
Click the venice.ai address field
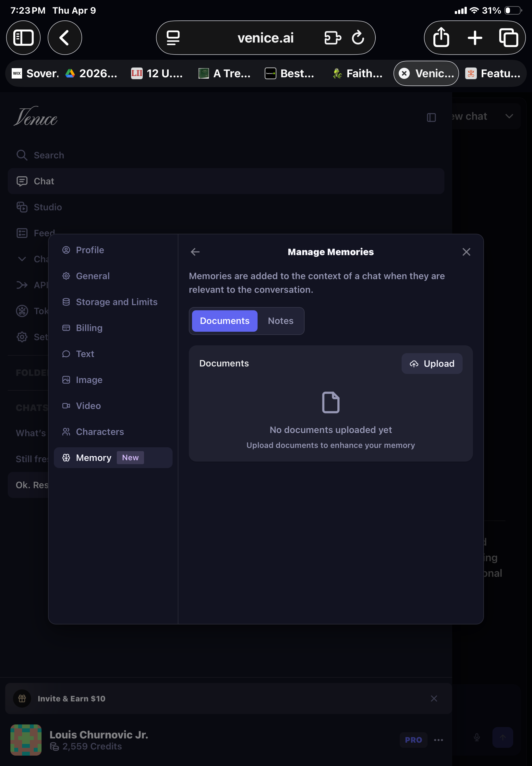(266, 38)
